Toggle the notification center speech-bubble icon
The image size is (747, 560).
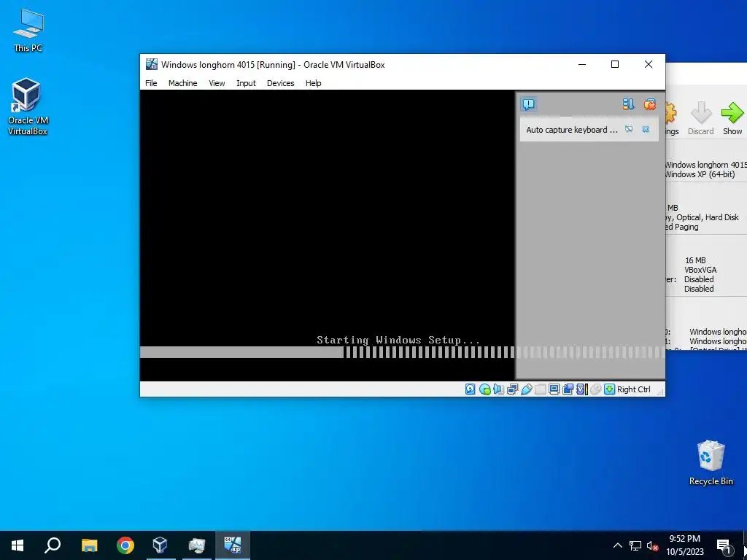click(529, 104)
